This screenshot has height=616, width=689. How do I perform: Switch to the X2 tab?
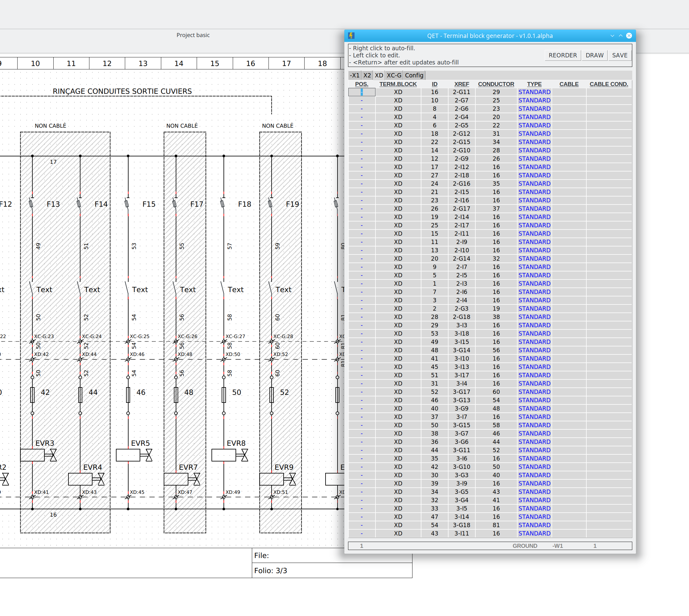tap(367, 75)
